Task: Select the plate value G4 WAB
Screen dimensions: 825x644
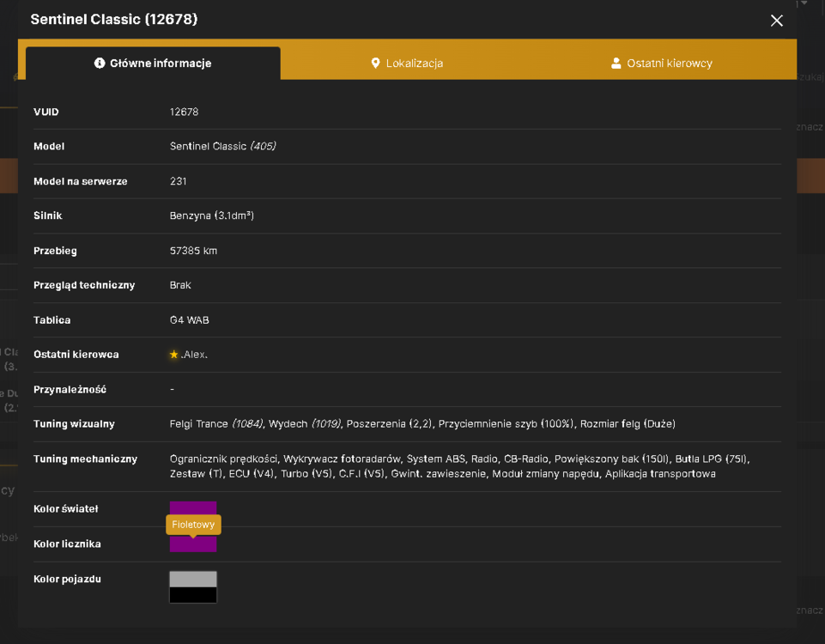Action: (190, 320)
